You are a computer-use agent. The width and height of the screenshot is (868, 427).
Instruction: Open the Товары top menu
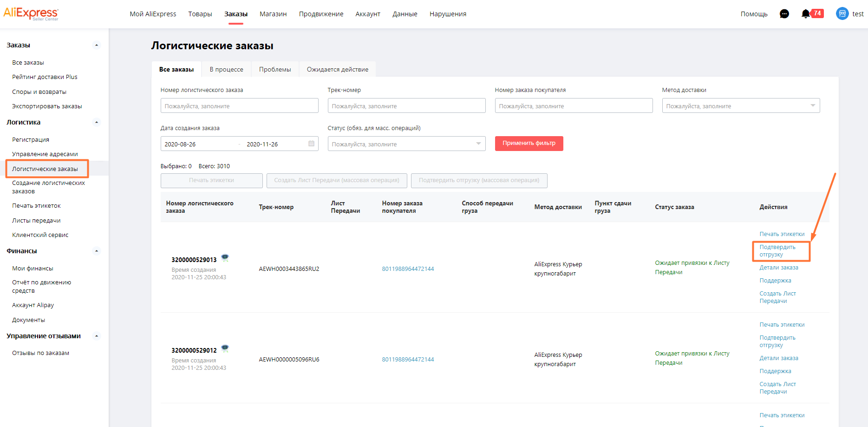200,14
